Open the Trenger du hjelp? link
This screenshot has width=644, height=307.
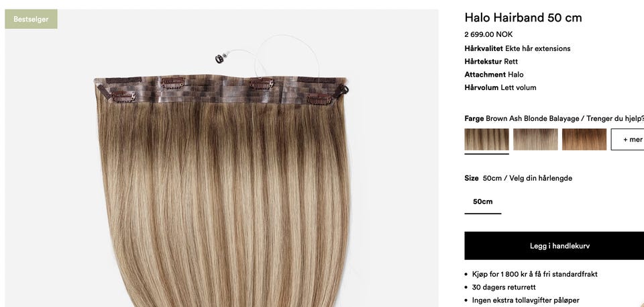615,118
